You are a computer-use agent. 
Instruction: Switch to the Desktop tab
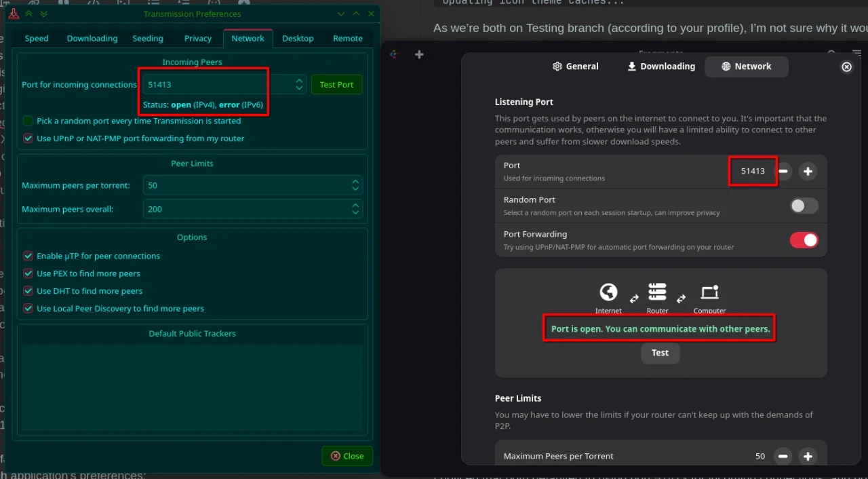[298, 39]
